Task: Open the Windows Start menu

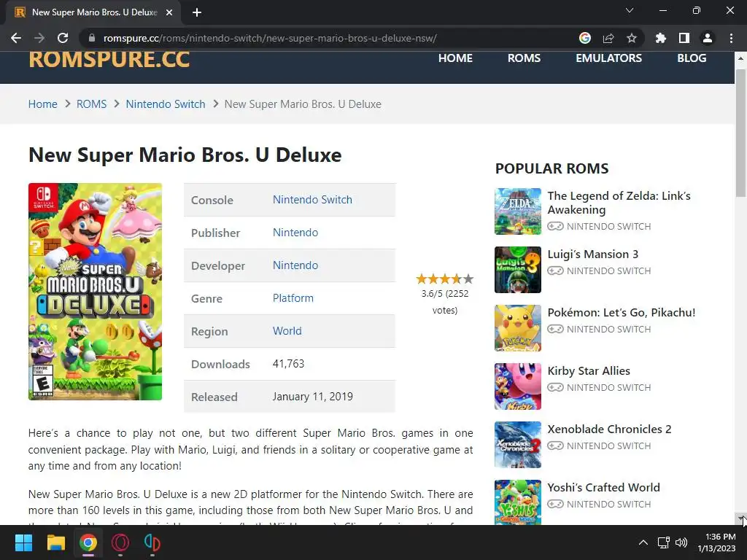Action: tap(23, 542)
